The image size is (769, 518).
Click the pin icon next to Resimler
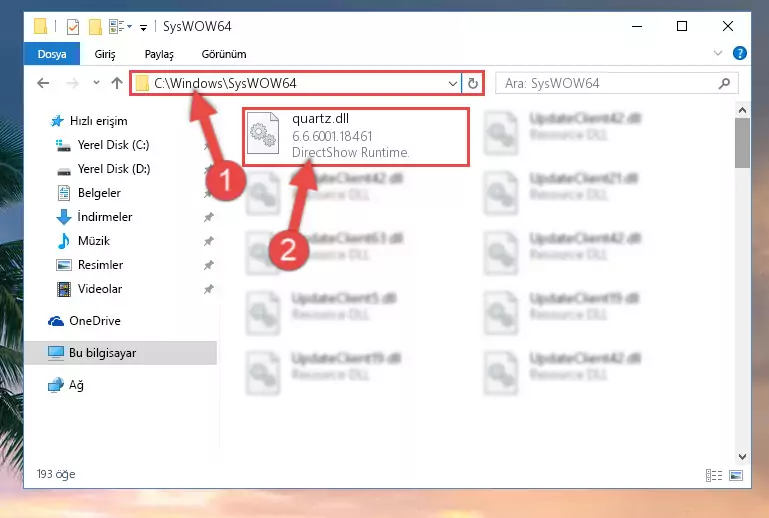click(208, 265)
